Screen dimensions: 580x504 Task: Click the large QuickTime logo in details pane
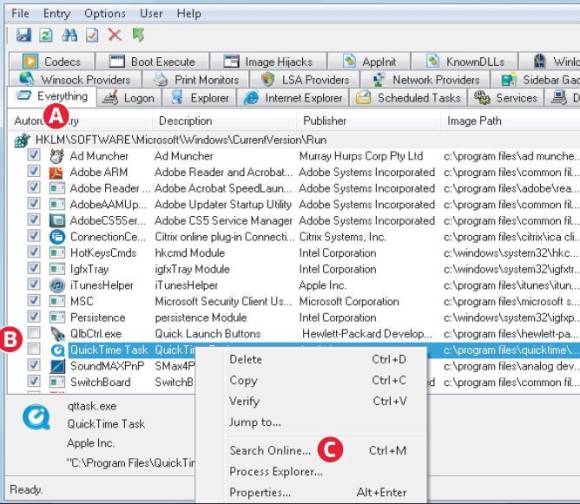36,417
